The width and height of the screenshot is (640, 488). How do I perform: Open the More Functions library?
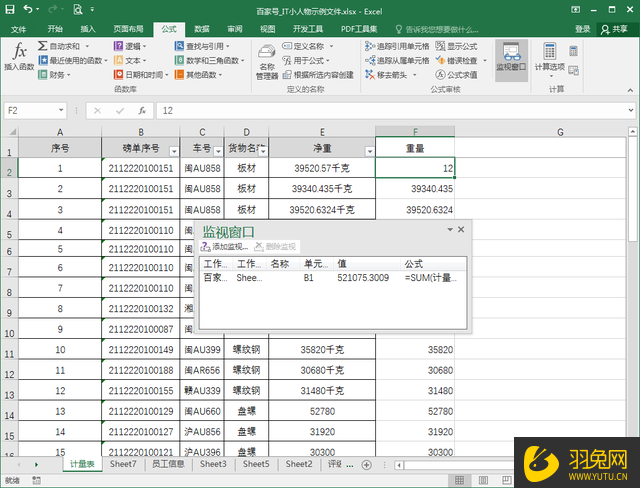coord(198,75)
